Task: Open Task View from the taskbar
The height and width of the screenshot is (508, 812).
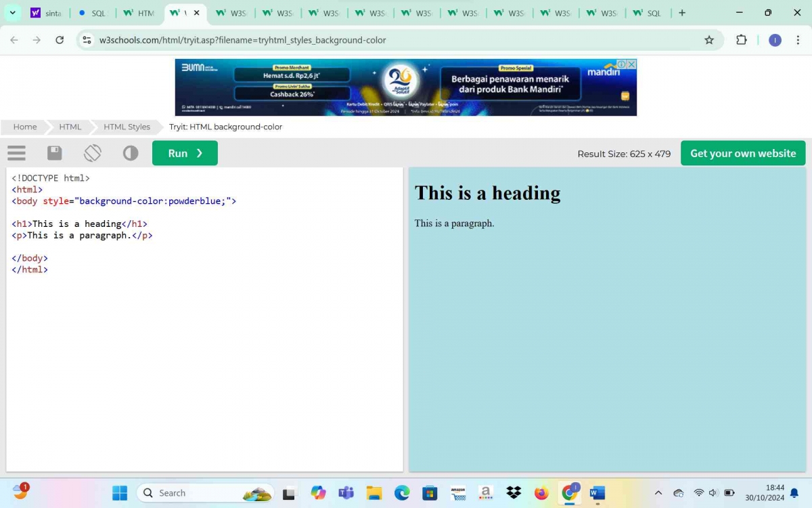Action: point(289,492)
